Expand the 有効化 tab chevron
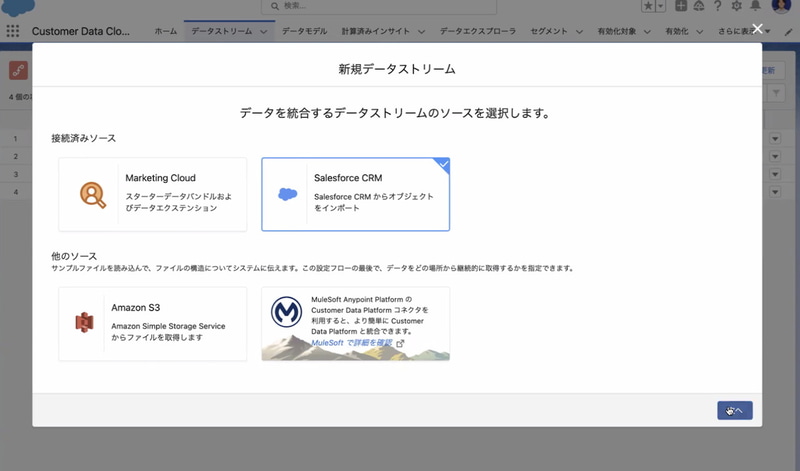Screen dimensions: 800x471 tap(699, 32)
